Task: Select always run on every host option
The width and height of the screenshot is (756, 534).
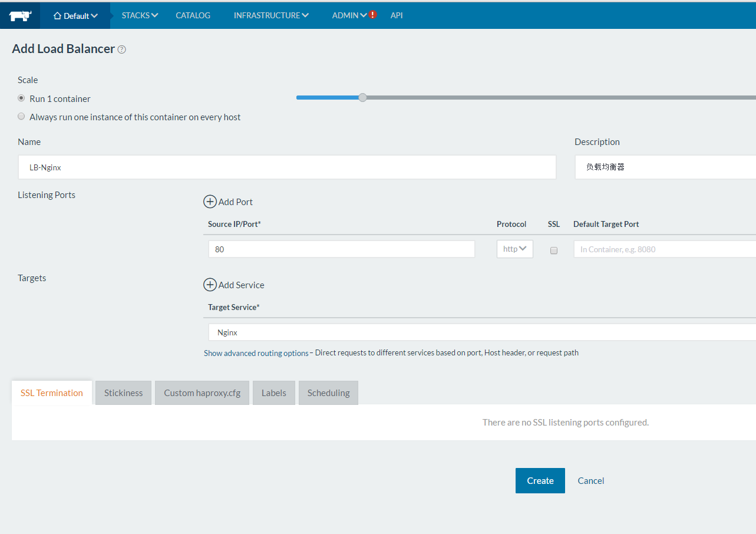Action: coord(22,117)
